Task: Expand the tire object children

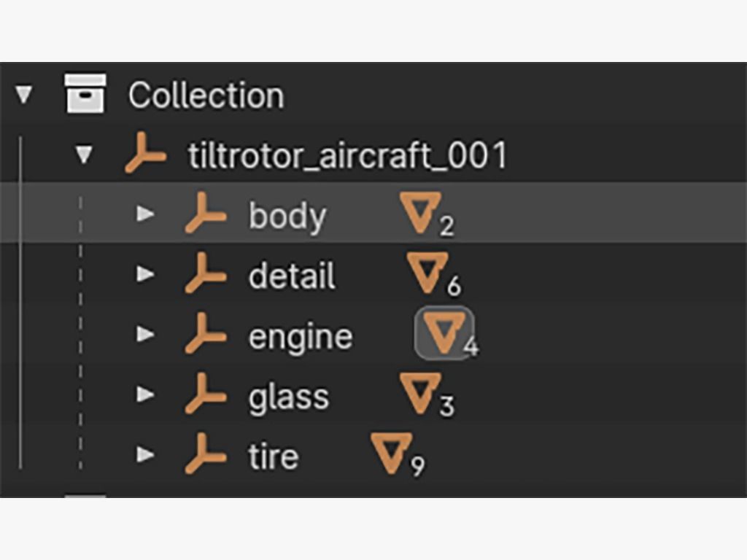Action: click(x=146, y=455)
